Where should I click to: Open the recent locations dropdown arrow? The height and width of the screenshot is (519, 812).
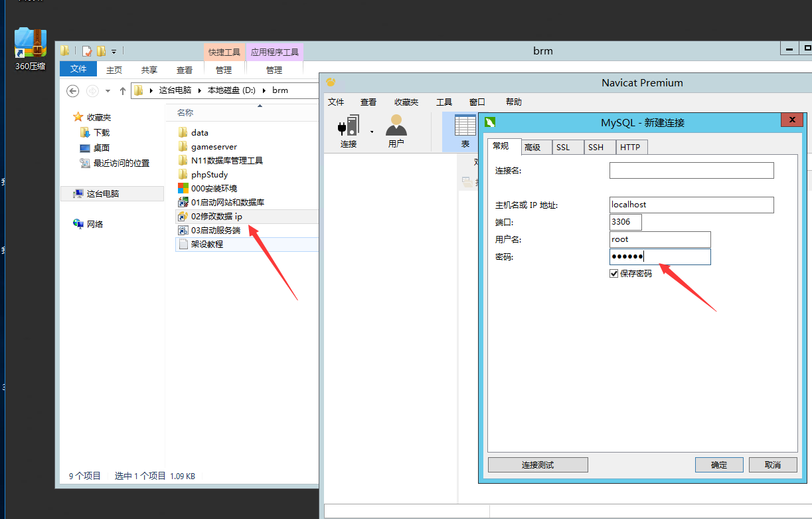click(x=108, y=91)
